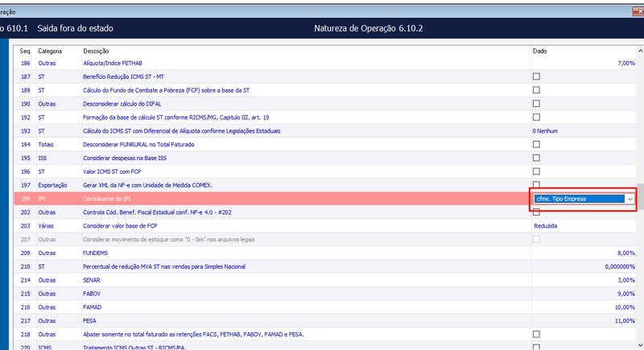Click the scrollbar down arrow
This screenshot has width=644, height=350.
pyautogui.click(x=640, y=345)
